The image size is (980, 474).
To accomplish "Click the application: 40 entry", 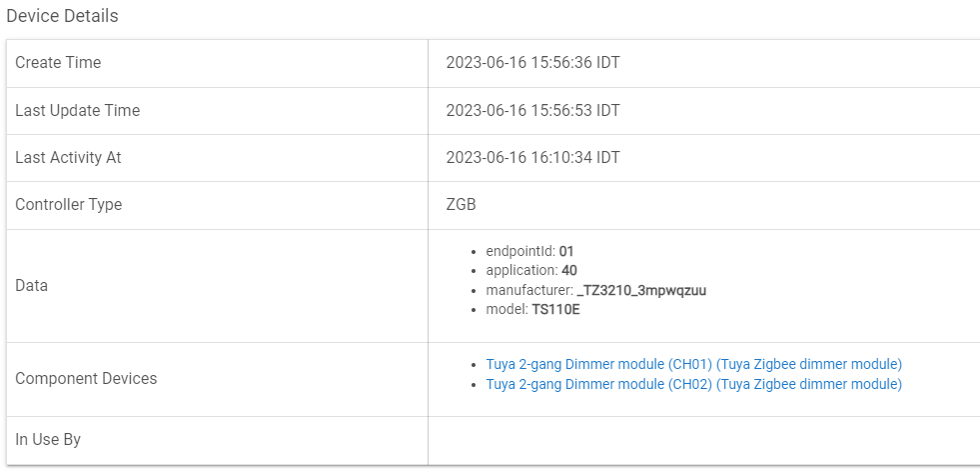I will 530,270.
